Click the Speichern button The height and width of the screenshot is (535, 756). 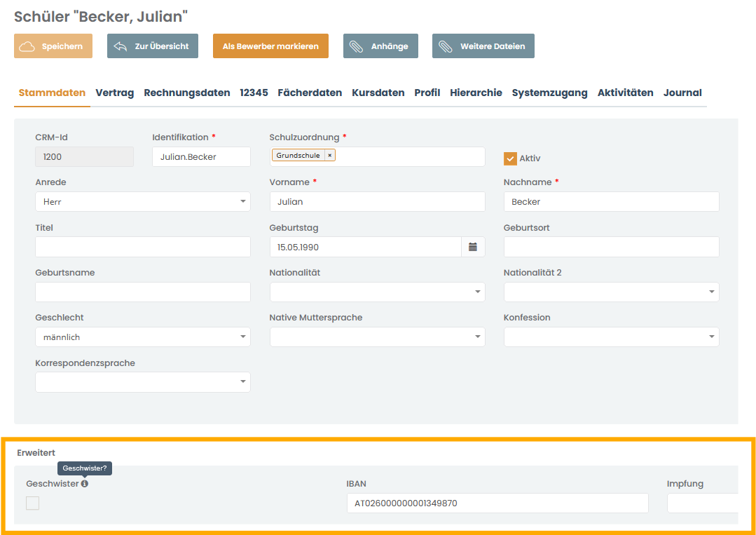coord(53,46)
